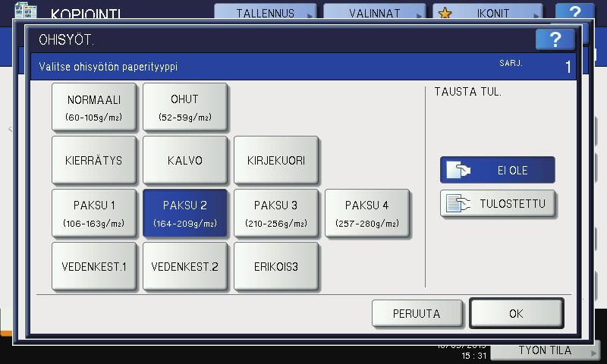607x364 pixels.
Task: Click the printed sheet hand icon on TULOSTETTU
Action: click(458, 203)
